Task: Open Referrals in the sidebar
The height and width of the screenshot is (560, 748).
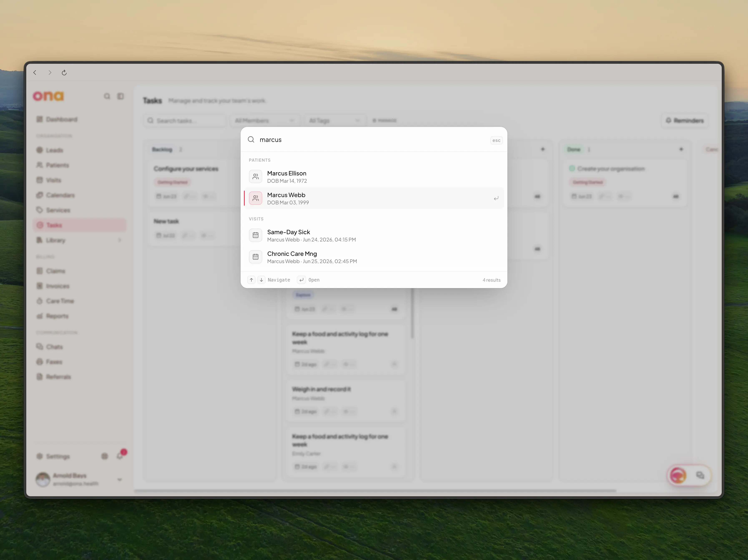Action: (x=80, y=377)
